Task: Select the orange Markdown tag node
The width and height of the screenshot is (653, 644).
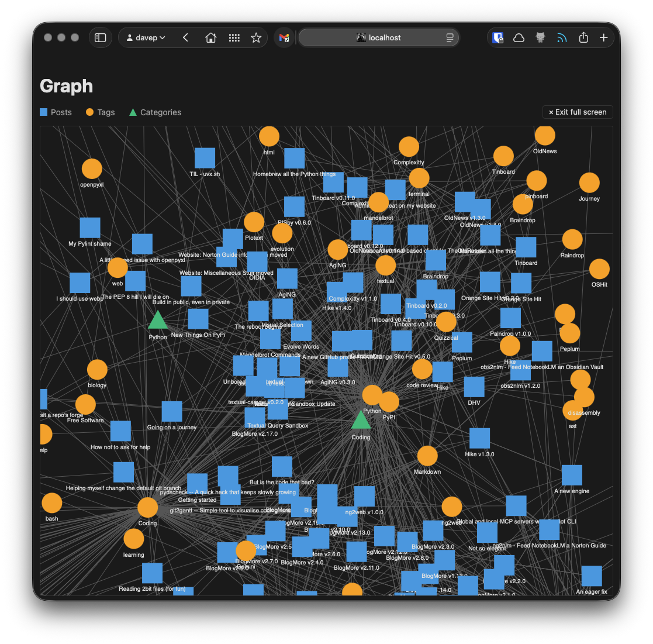Action: [427, 456]
